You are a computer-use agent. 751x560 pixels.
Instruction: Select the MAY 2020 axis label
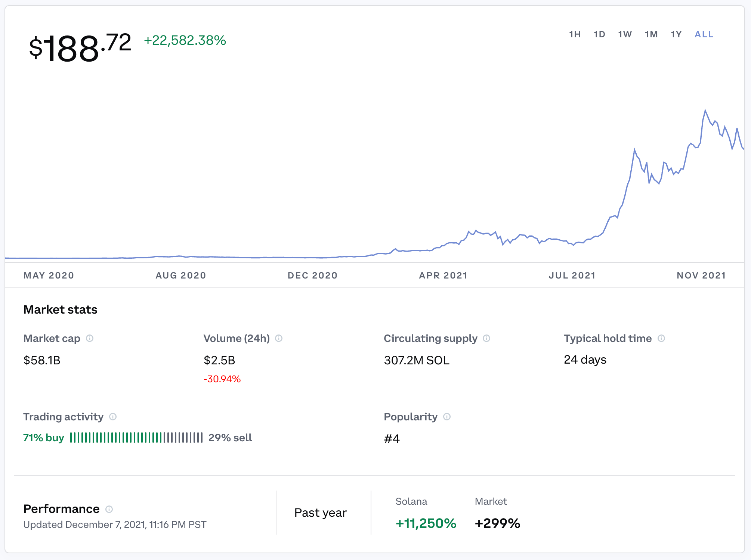pyautogui.click(x=49, y=276)
